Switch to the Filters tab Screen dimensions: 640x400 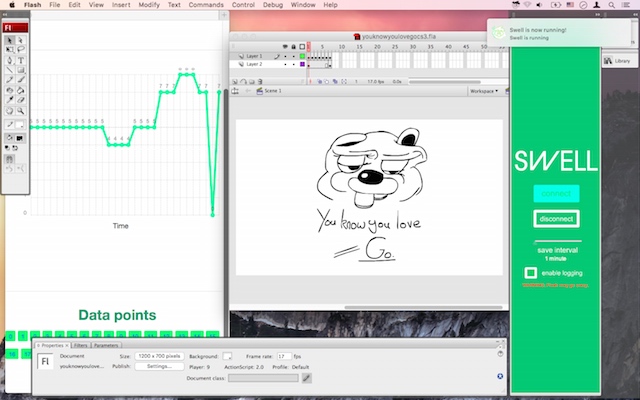[x=80, y=345]
